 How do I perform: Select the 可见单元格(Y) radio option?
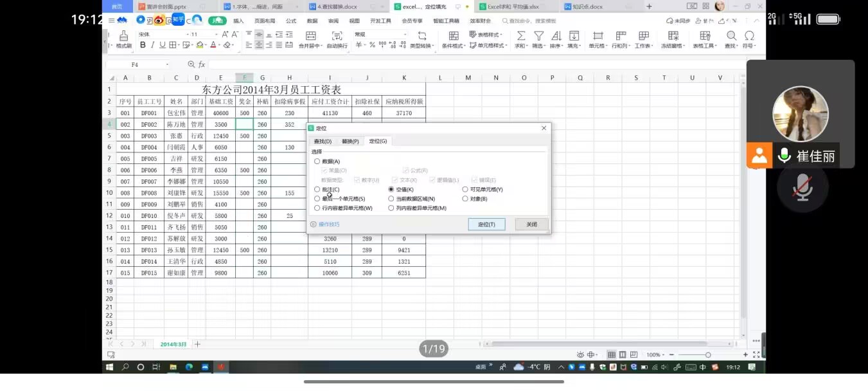(465, 190)
